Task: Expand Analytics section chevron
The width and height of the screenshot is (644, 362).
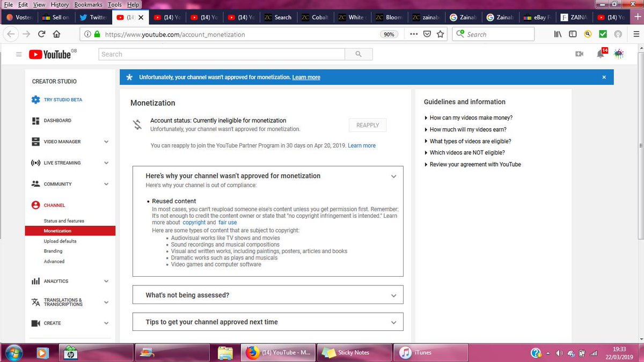Action: (x=106, y=281)
